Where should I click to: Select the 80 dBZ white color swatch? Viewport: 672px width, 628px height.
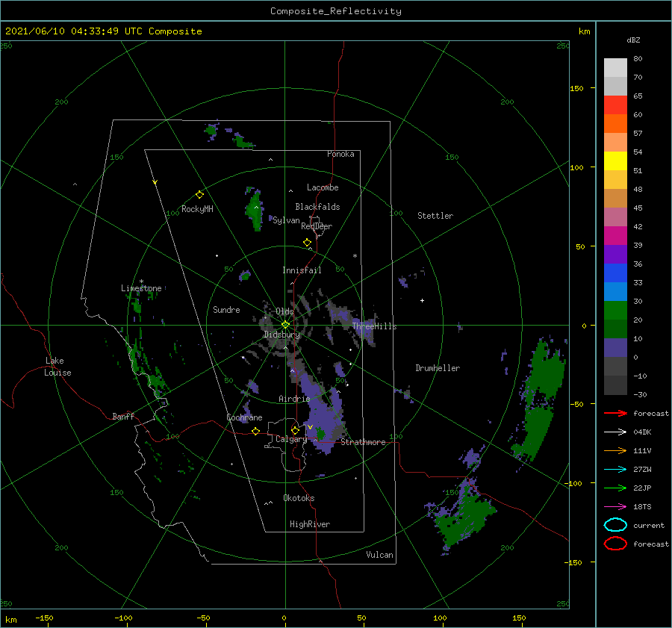[615, 68]
